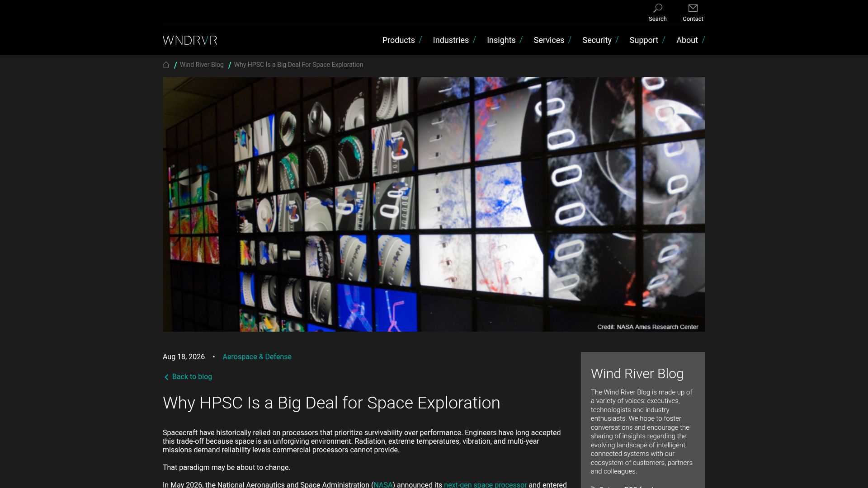Open the Products menu
Image resolution: width=868 pixels, height=488 pixels.
click(x=398, y=40)
